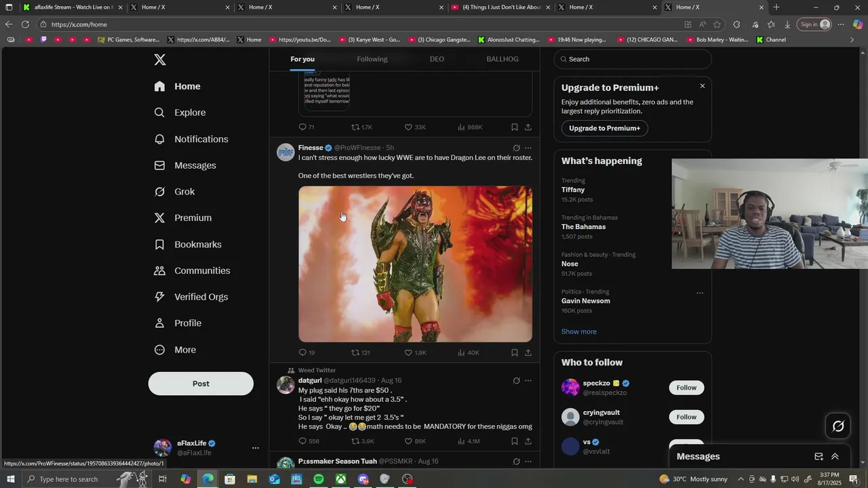Switch to the BALLHOG tab
Image resolution: width=868 pixels, height=488 pixels.
502,59
